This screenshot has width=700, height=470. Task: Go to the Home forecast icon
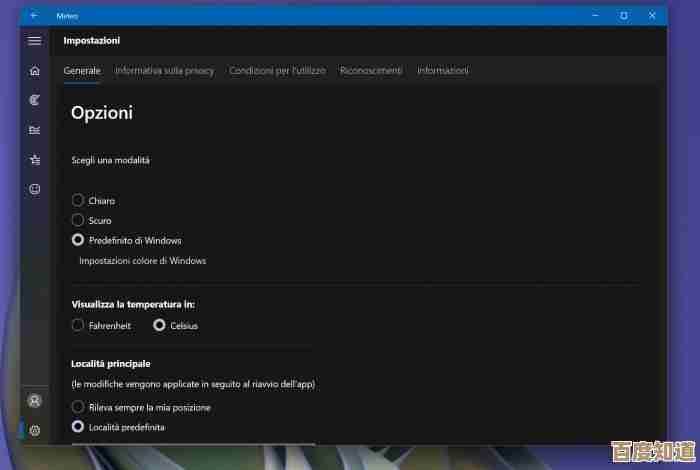click(35, 71)
